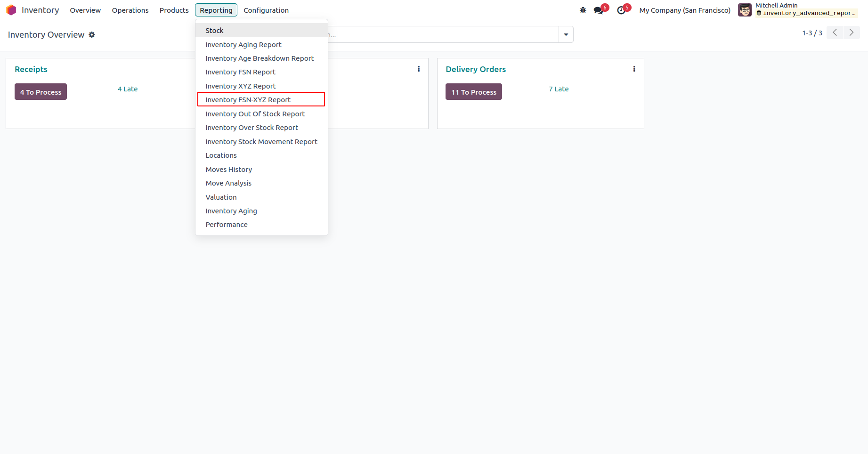The image size is (868, 454).
Task: Open the 7 Late delivery orders link
Action: 559,89
